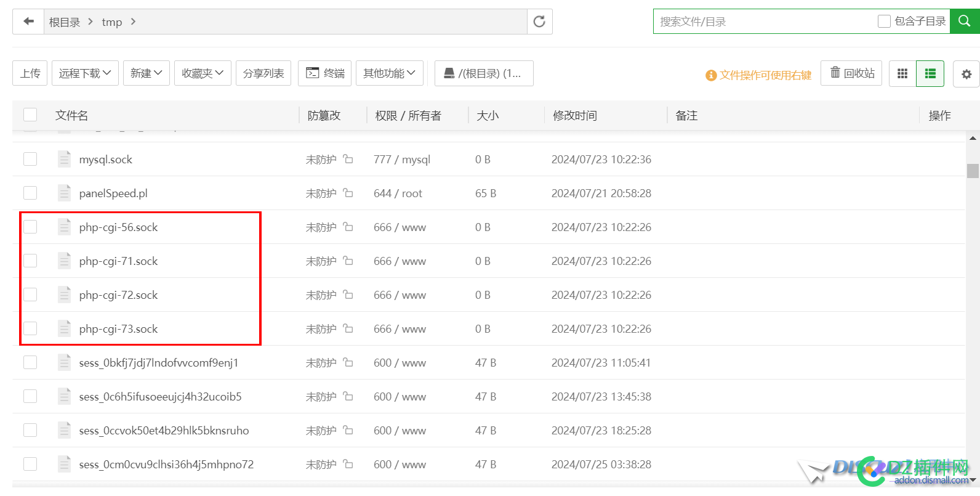Expand the 远程下载 dropdown
This screenshot has height=496, width=980.
85,73
